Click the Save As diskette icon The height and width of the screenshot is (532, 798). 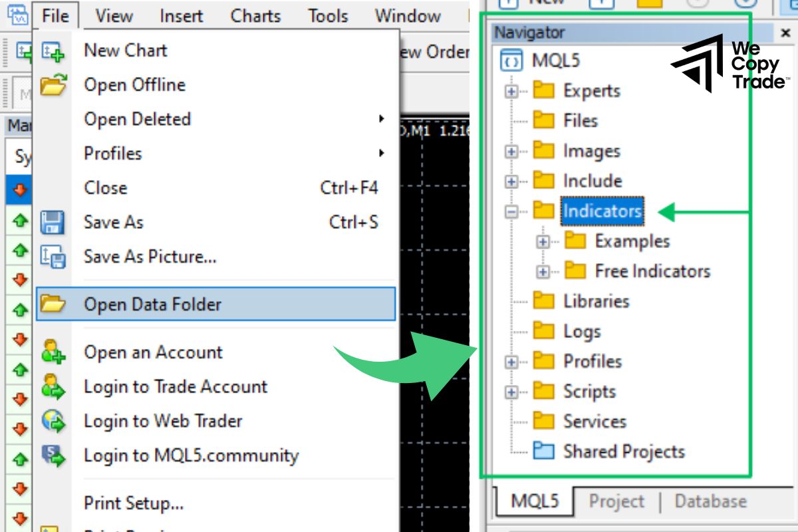(52, 222)
